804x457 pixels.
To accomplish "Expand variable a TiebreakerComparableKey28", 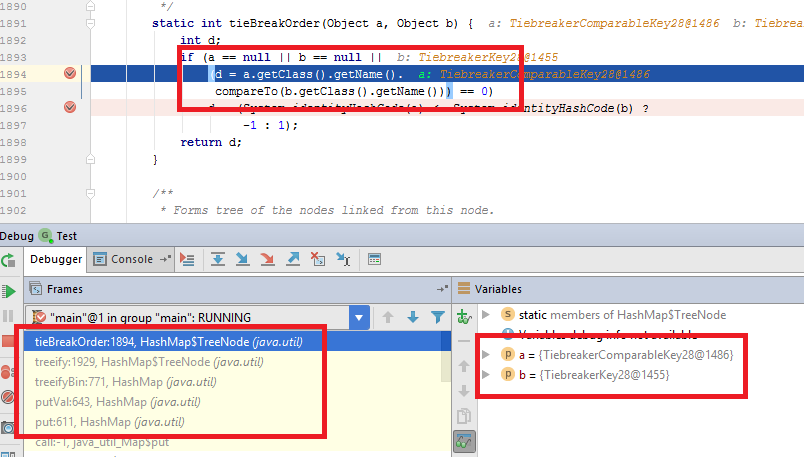I will 486,355.
